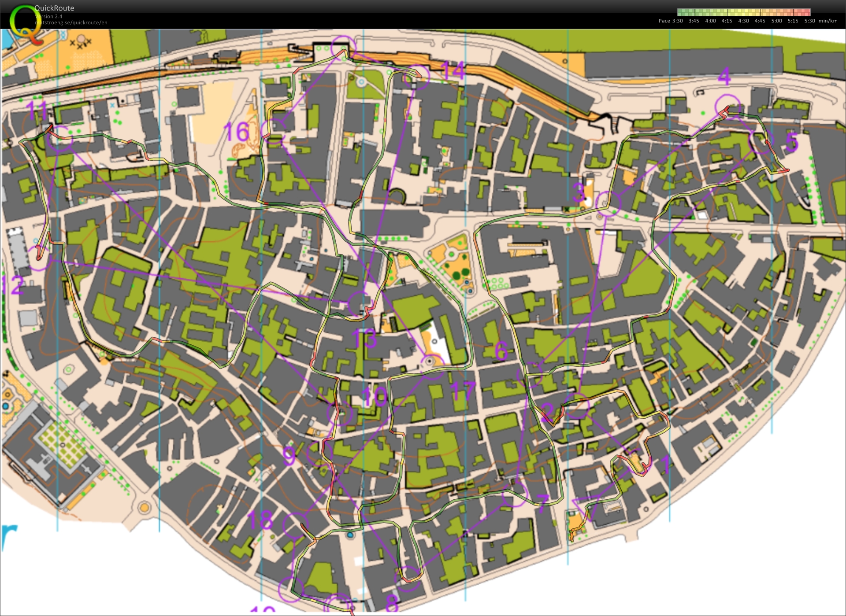Click the control number 16 label
846x616 pixels.
237,132
